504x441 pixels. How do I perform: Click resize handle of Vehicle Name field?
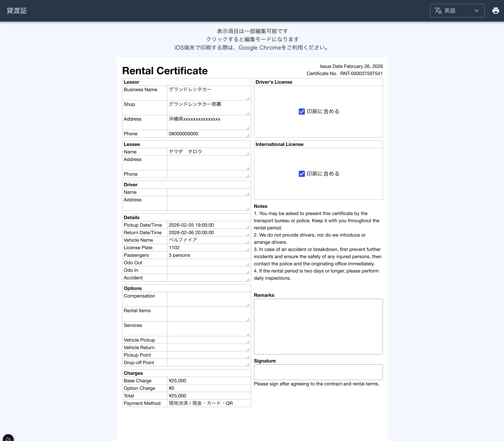click(248, 242)
